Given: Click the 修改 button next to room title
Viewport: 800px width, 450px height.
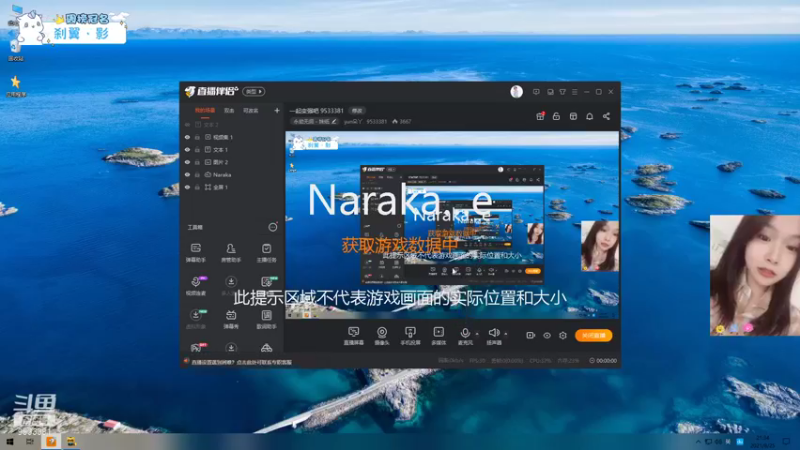Looking at the screenshot, I should [357, 111].
